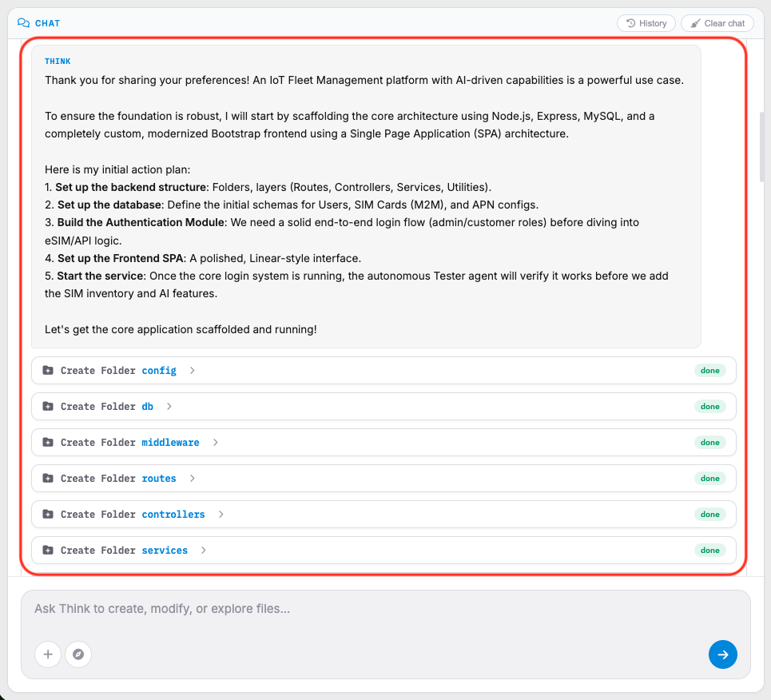Click folder icon on Create Folder services row
771x700 pixels.
click(48, 550)
